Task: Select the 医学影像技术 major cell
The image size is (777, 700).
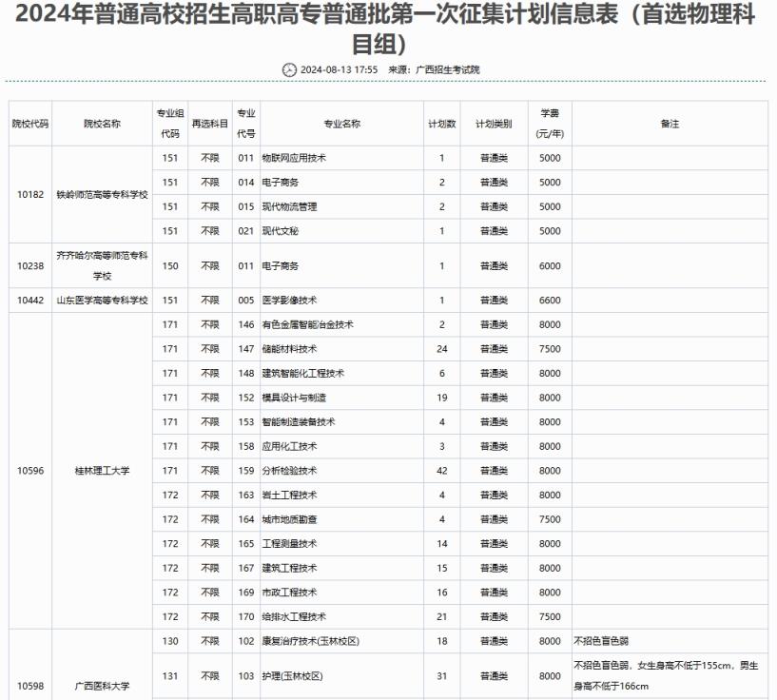Action: pos(289,301)
